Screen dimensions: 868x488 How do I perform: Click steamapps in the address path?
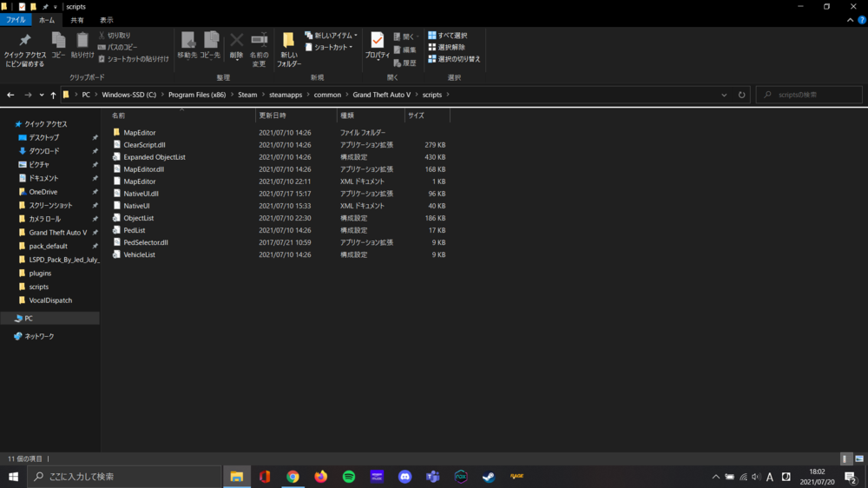pos(286,95)
